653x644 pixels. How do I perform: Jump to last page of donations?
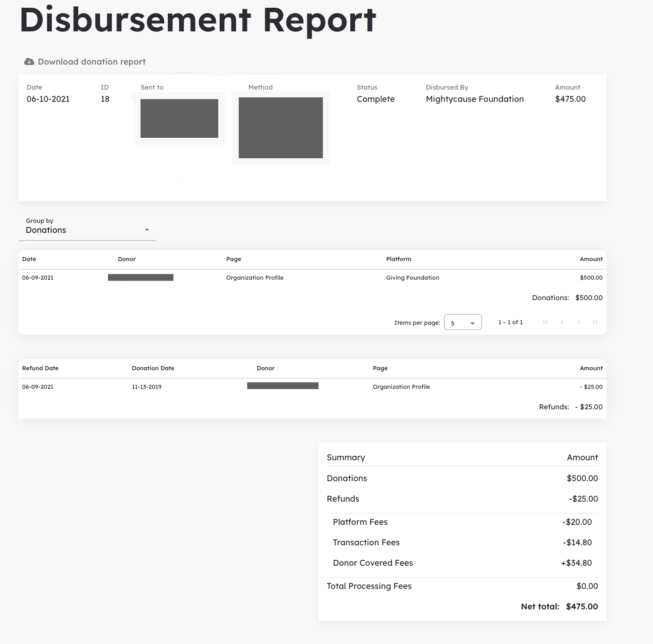pos(595,322)
